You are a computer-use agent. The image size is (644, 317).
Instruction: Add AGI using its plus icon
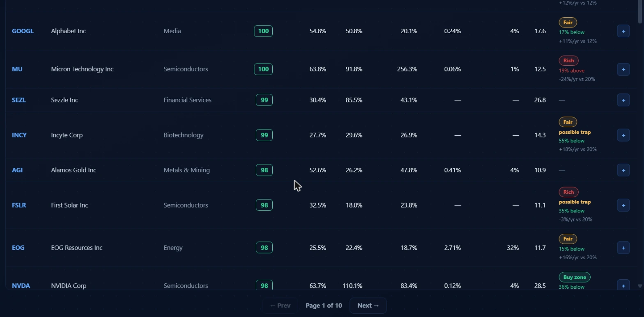623,170
